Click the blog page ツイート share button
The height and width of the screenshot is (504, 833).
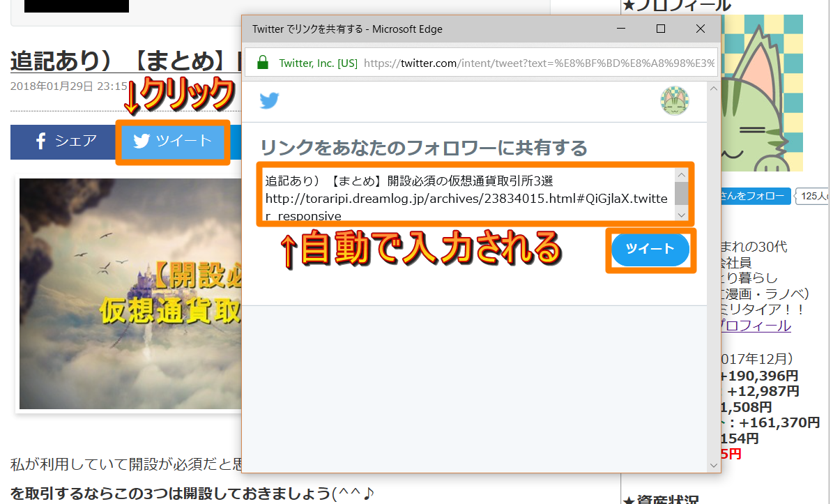pos(173,142)
